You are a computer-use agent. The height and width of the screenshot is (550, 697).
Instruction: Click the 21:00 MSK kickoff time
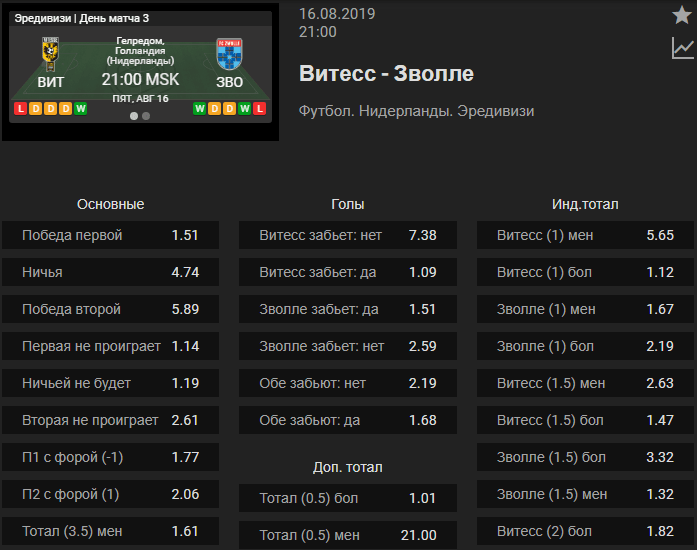[x=140, y=80]
